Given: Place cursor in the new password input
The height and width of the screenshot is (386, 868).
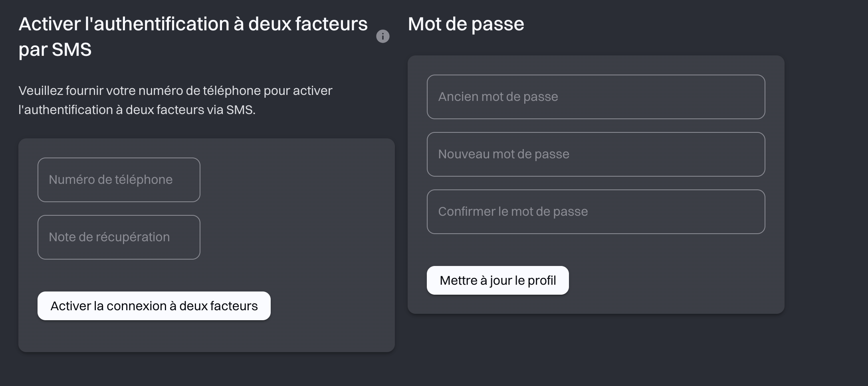Looking at the screenshot, I should [x=595, y=154].
